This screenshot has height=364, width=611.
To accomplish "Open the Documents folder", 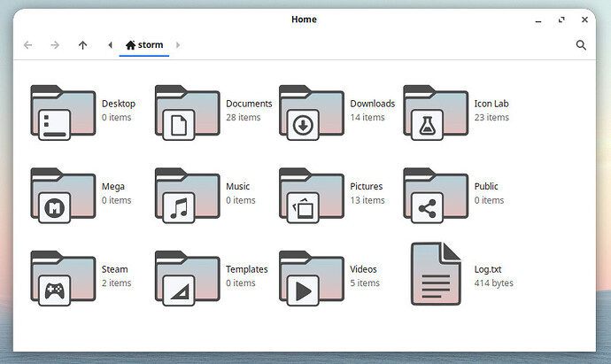I will pyautogui.click(x=187, y=112).
